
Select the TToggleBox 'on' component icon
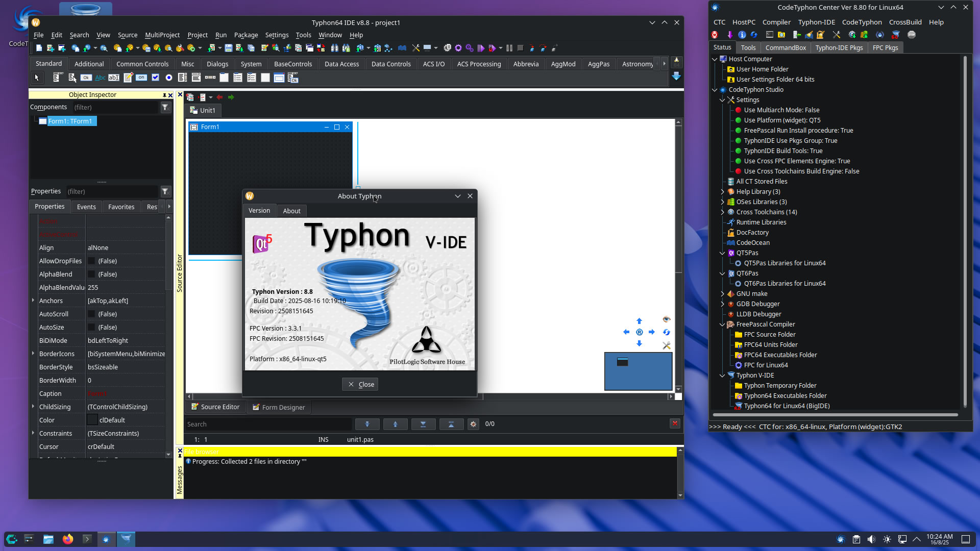tap(141, 78)
